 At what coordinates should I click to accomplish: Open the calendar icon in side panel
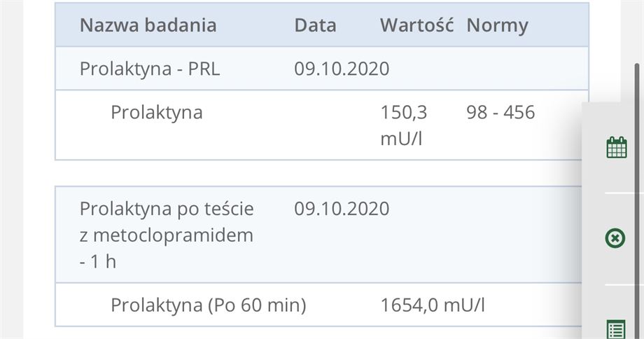617,148
